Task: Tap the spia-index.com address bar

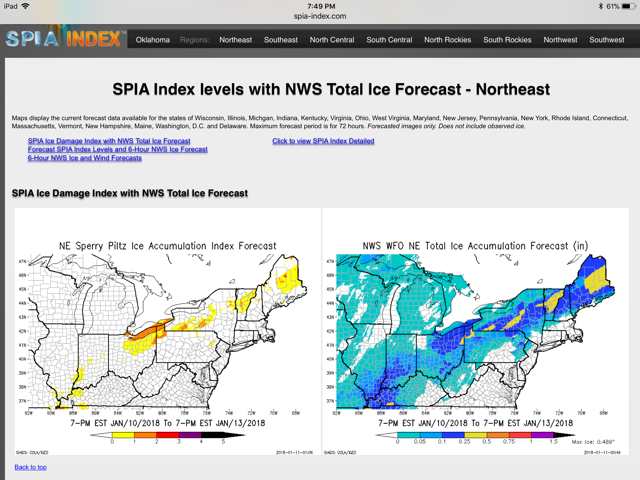Action: [x=320, y=16]
